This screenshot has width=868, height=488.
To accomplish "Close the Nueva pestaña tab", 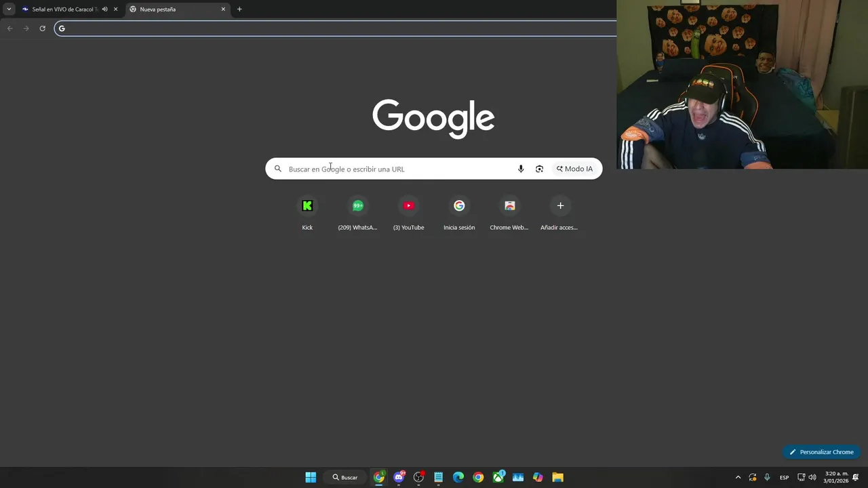I will 223,9.
